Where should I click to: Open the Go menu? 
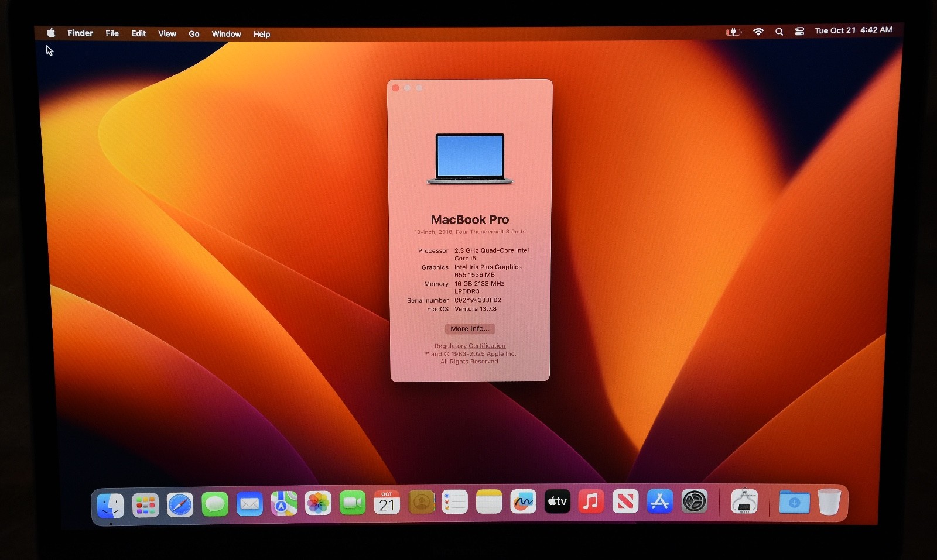click(194, 34)
